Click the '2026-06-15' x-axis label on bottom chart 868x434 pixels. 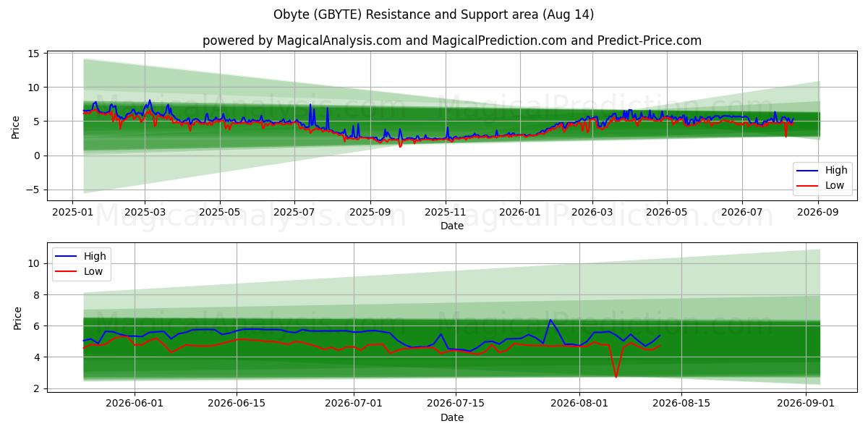point(237,404)
